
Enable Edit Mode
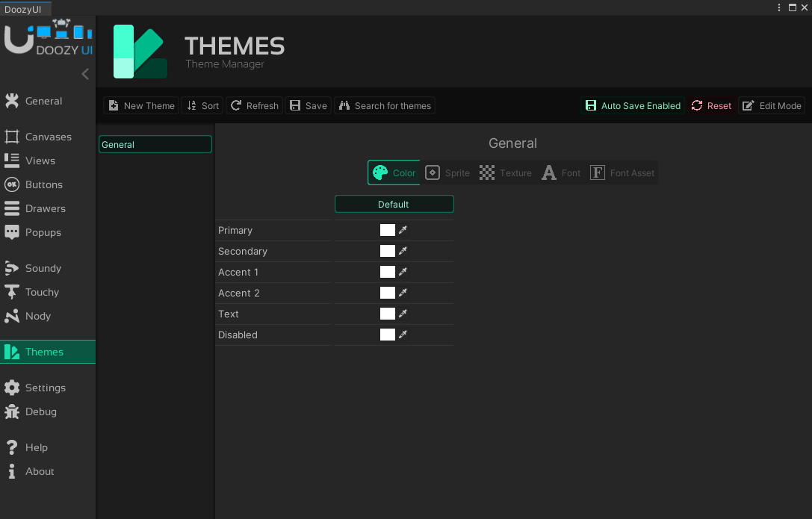coord(772,105)
